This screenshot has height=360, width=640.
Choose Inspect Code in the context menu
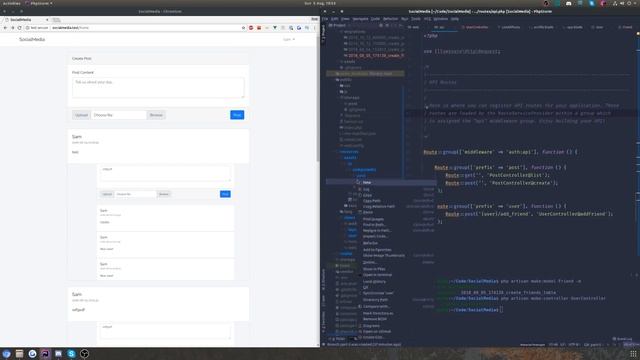[x=396, y=236]
